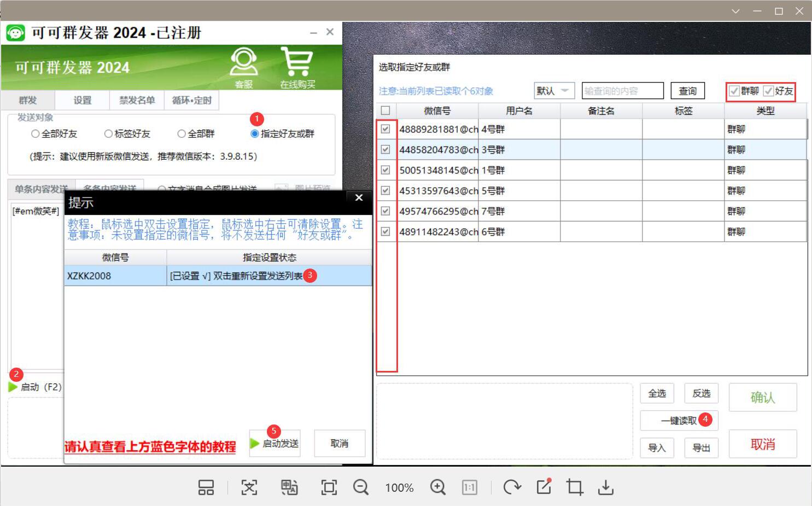Click the 44858204783@ch WeChat ID cell
The height and width of the screenshot is (506, 812).
pos(437,149)
